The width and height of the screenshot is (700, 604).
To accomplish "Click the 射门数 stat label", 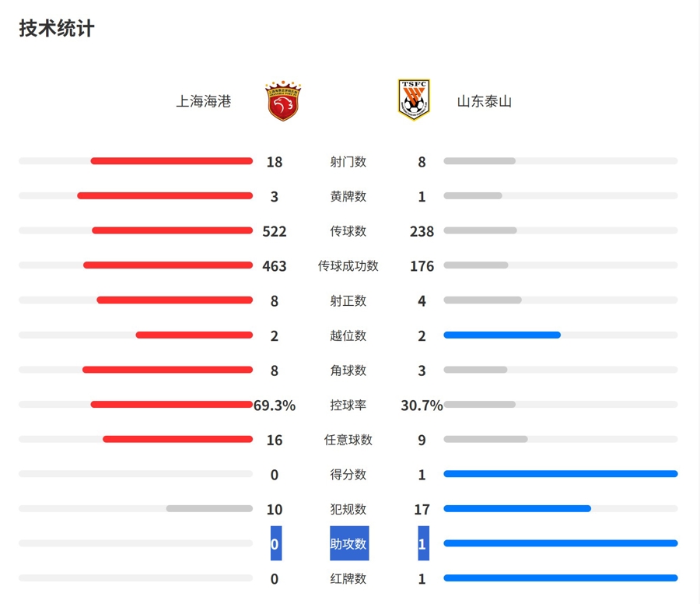I will (x=348, y=161).
